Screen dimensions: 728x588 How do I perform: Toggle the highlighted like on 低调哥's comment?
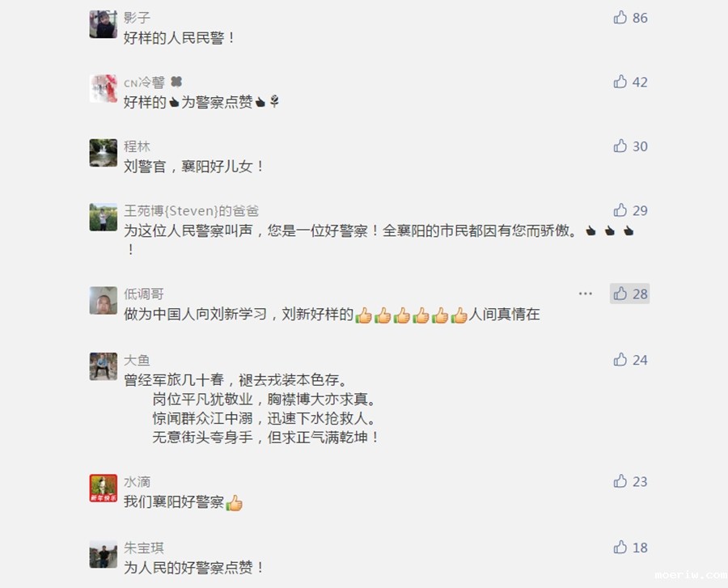[629, 294]
